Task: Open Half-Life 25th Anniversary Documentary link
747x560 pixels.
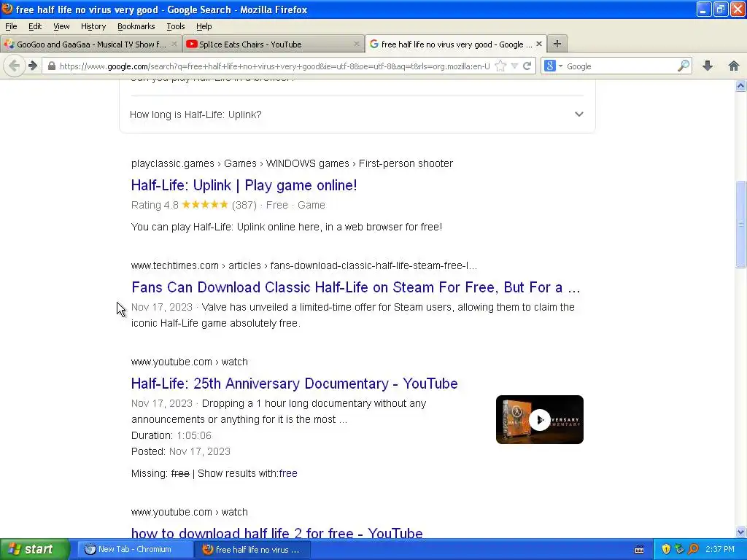Action: click(295, 384)
